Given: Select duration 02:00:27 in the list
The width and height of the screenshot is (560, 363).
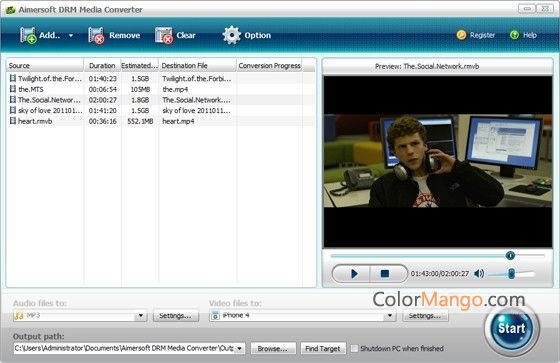Looking at the screenshot, I should (x=103, y=100).
